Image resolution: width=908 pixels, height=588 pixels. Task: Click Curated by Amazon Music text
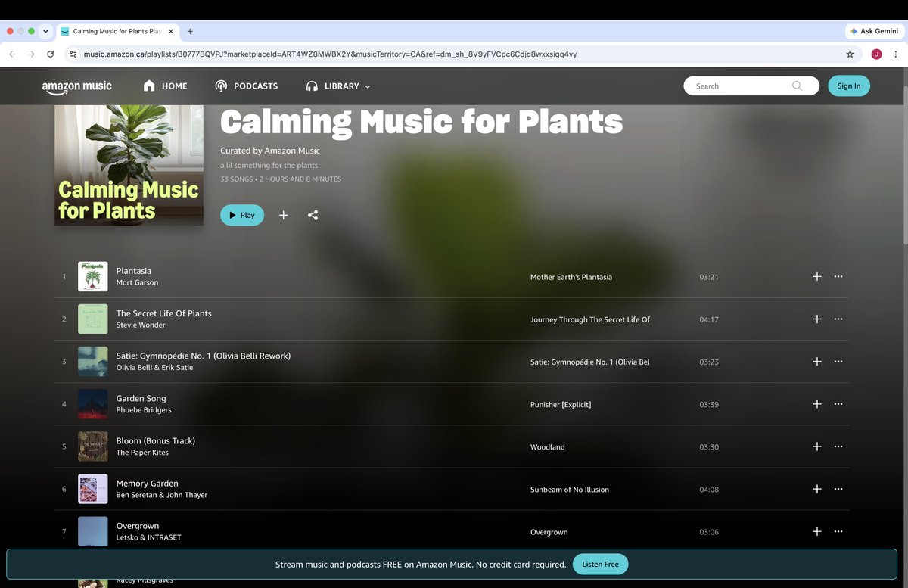270,151
